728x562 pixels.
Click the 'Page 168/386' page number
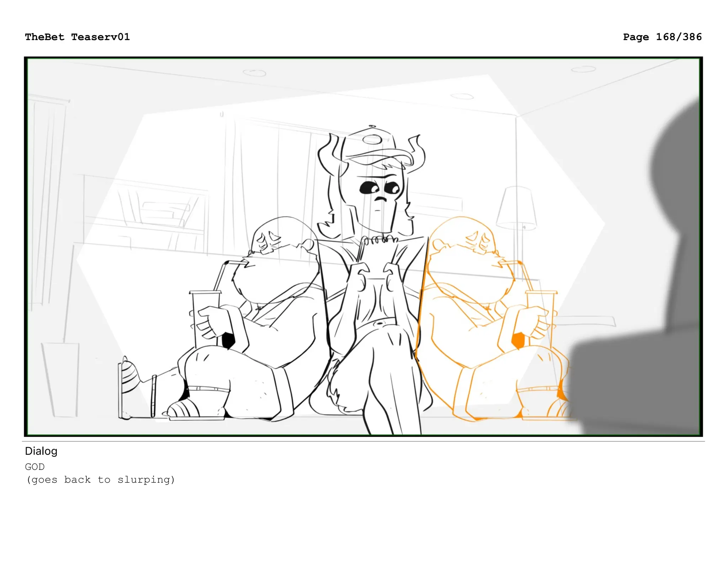pos(662,37)
